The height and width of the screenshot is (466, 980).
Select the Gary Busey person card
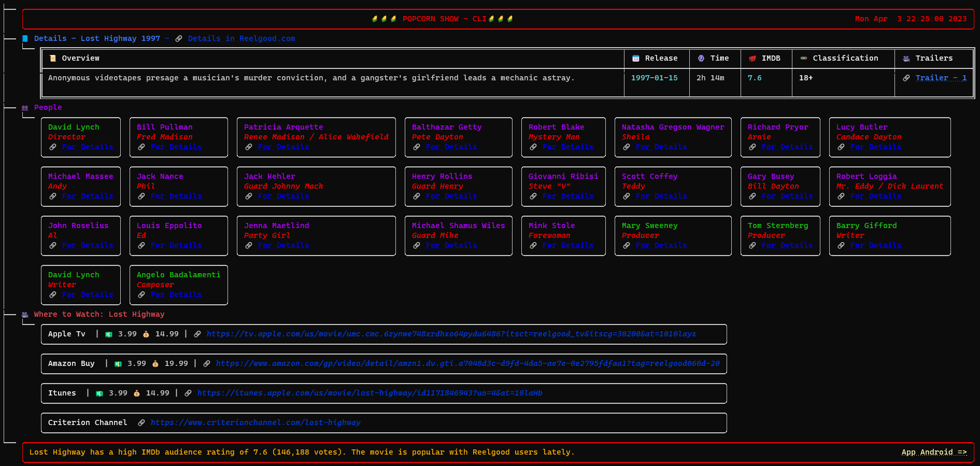(x=780, y=186)
